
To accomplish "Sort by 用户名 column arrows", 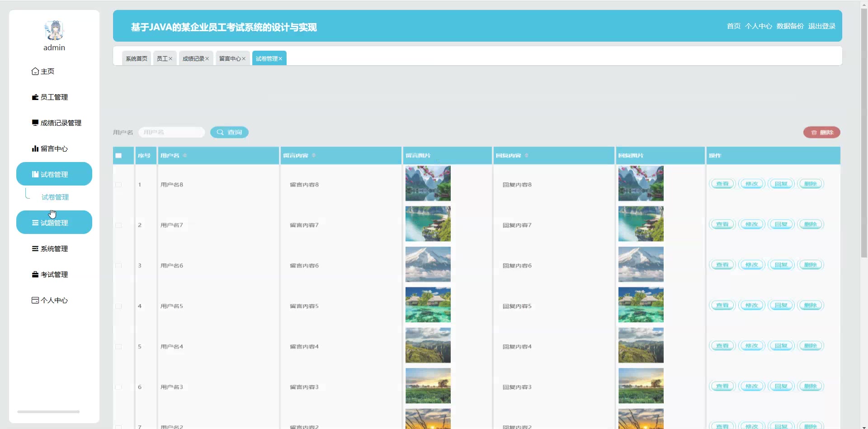I will click(185, 156).
